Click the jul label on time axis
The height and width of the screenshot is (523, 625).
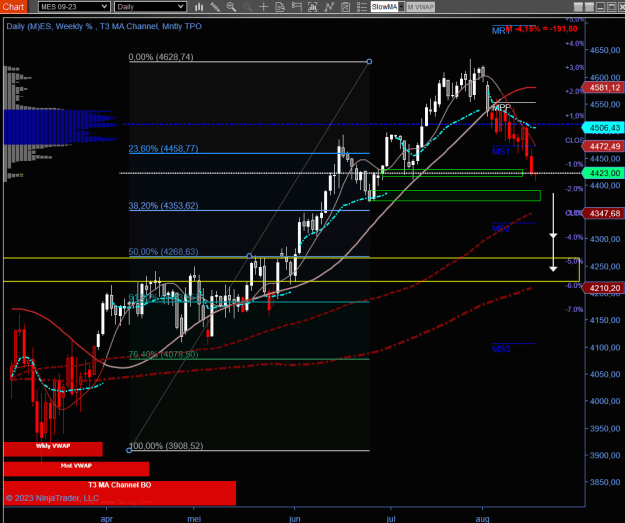391,519
